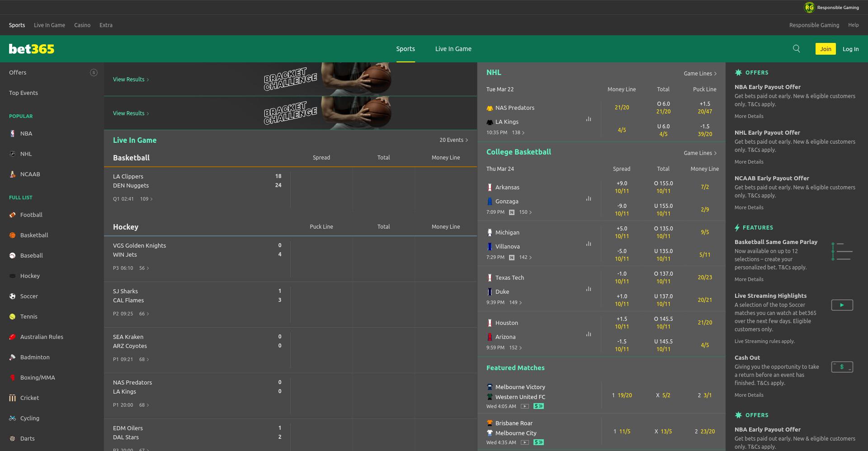Click first Bracket Challenge View Results link

tap(131, 80)
